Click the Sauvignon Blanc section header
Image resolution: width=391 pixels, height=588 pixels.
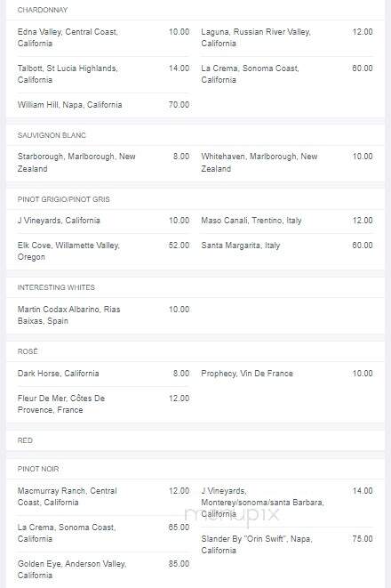coord(52,135)
